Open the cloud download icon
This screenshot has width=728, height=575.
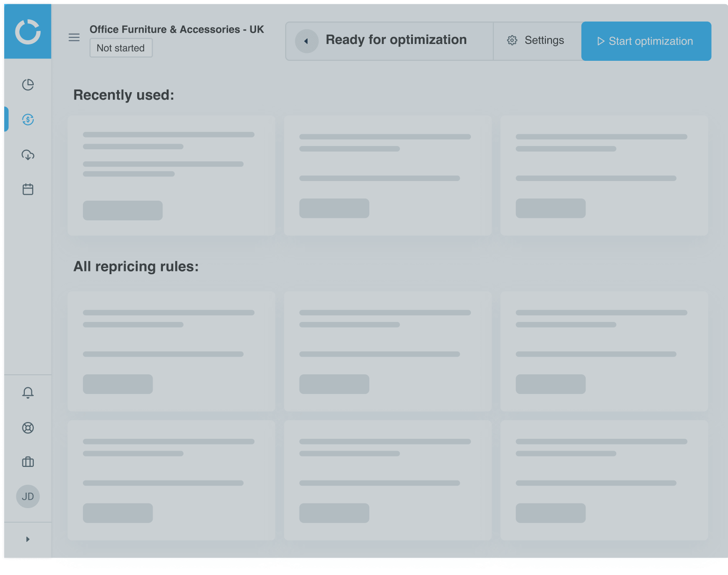(x=28, y=155)
